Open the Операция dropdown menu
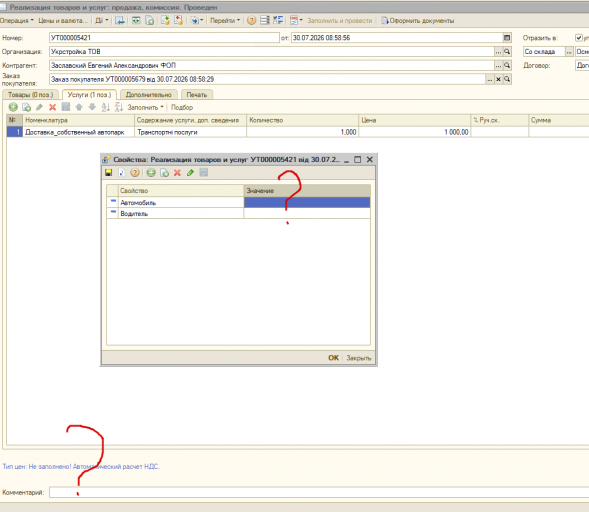Screen dimensions: 589x512 pos(17,21)
